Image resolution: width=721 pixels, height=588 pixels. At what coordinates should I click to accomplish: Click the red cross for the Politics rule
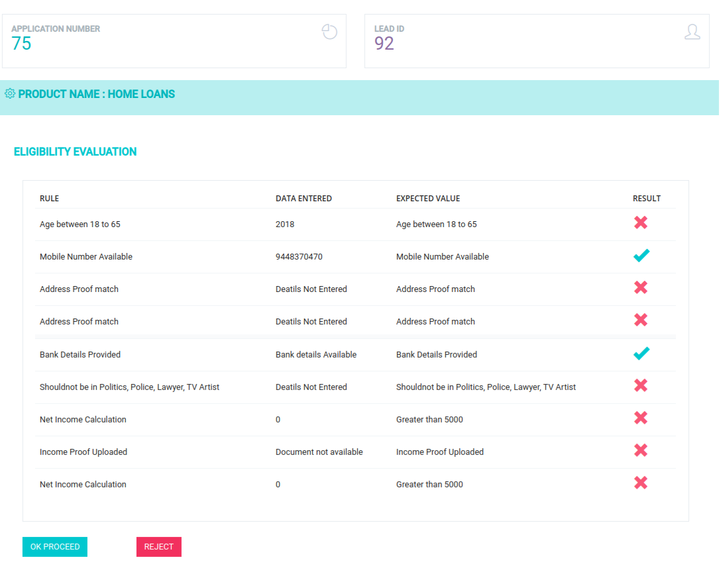[640, 385]
